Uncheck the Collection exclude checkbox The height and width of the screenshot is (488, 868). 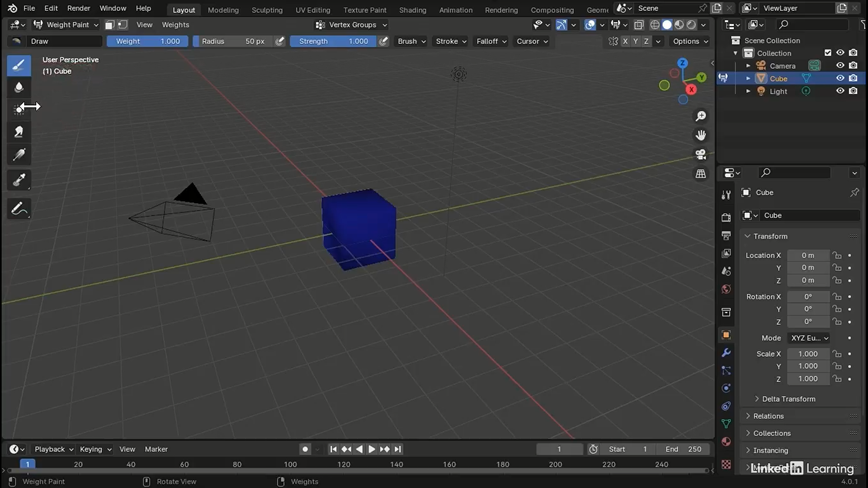coord(828,53)
